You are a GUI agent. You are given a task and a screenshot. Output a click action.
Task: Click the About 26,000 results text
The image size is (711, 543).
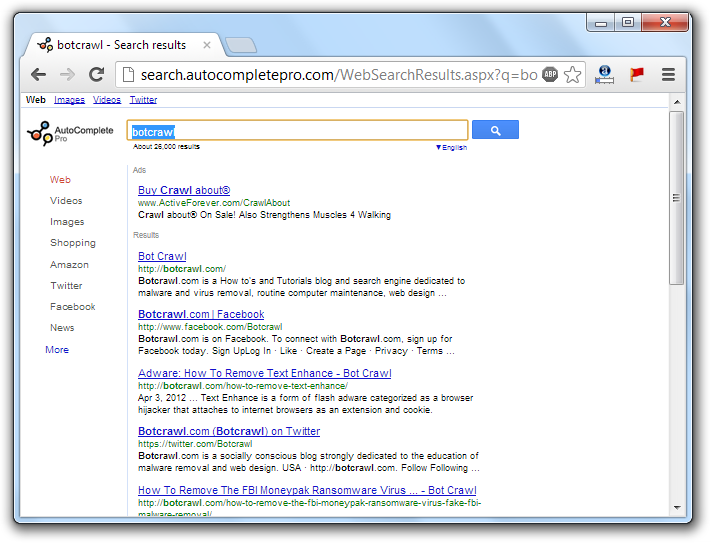[166, 146]
